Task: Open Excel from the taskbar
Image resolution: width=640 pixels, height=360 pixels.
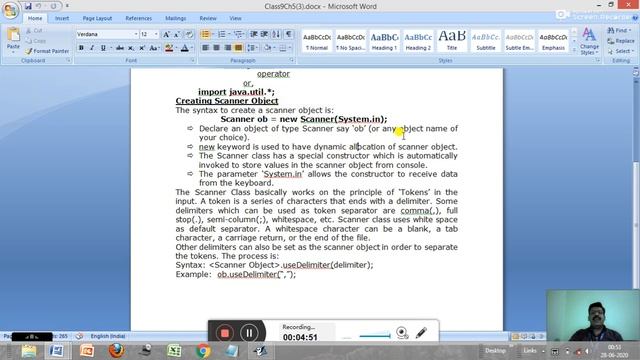Action: tap(174, 351)
